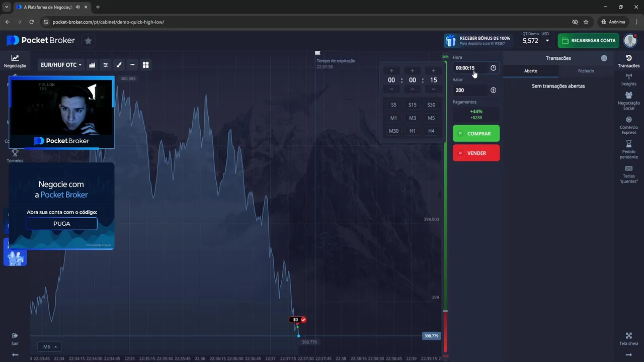Click the RECEBER BÔNUS DE 100% banner
The height and width of the screenshot is (362, 644).
point(478,40)
